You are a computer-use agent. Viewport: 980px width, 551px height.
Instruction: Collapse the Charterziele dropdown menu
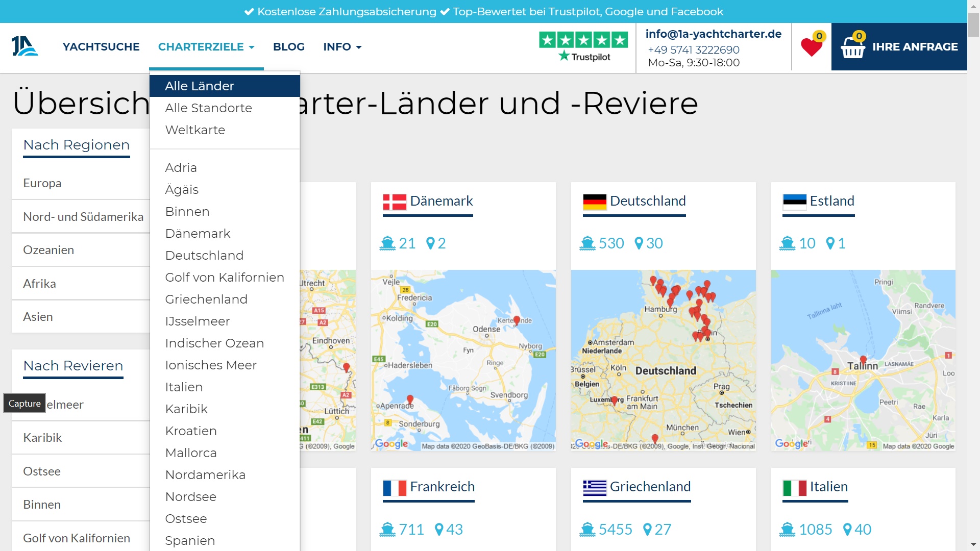click(206, 47)
